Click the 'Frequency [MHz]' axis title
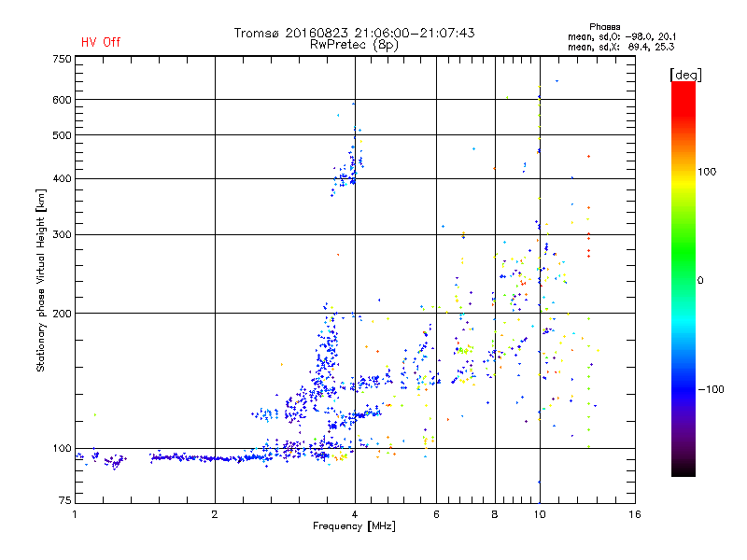 click(x=354, y=526)
